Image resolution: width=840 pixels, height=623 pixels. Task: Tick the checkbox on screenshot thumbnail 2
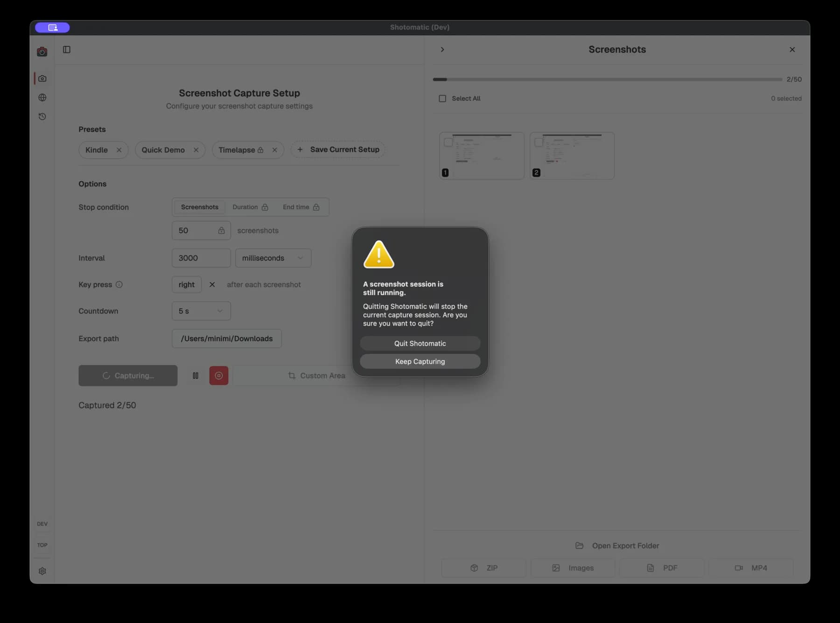[539, 142]
